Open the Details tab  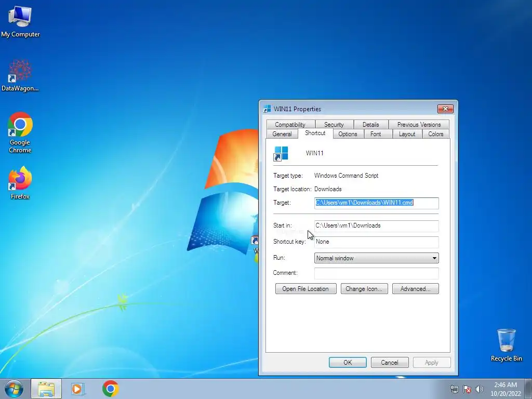pyautogui.click(x=370, y=125)
